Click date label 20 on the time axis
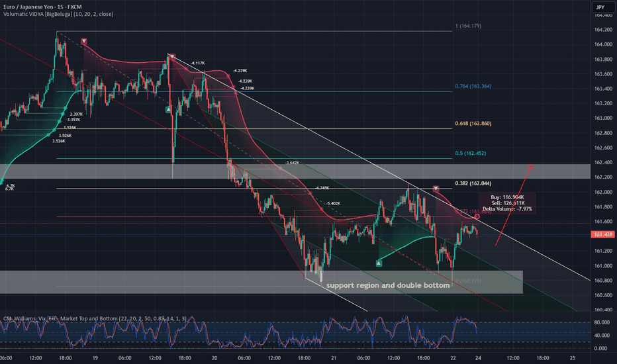Image resolution: width=617 pixels, height=364 pixels. coord(214,358)
